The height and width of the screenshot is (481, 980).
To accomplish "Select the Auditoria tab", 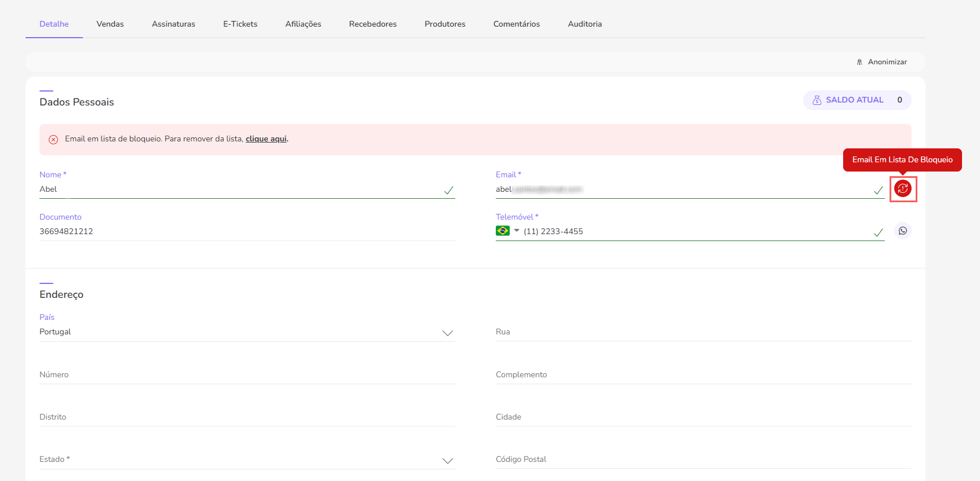I will 585,24.
